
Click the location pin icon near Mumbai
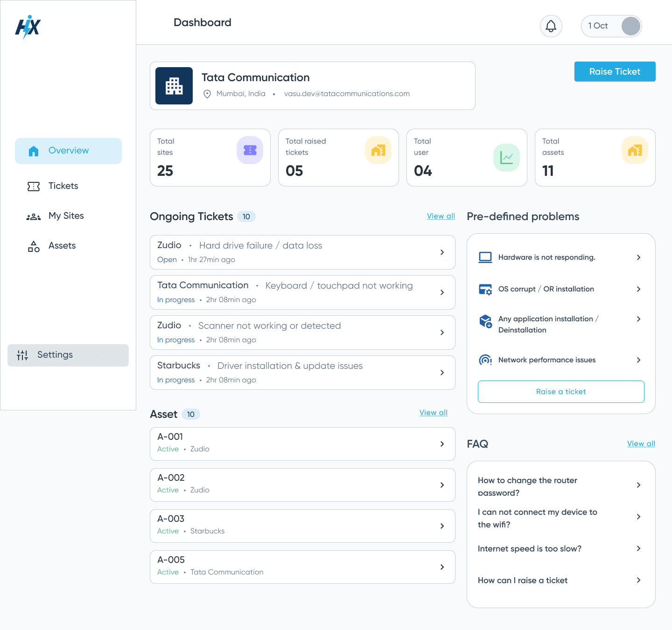(207, 94)
